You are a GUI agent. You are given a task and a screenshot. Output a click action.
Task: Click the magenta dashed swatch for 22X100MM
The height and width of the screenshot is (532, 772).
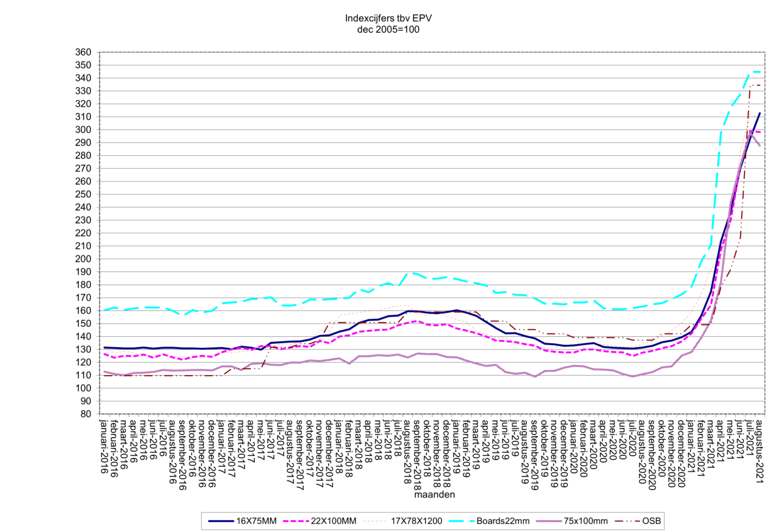[296, 521]
